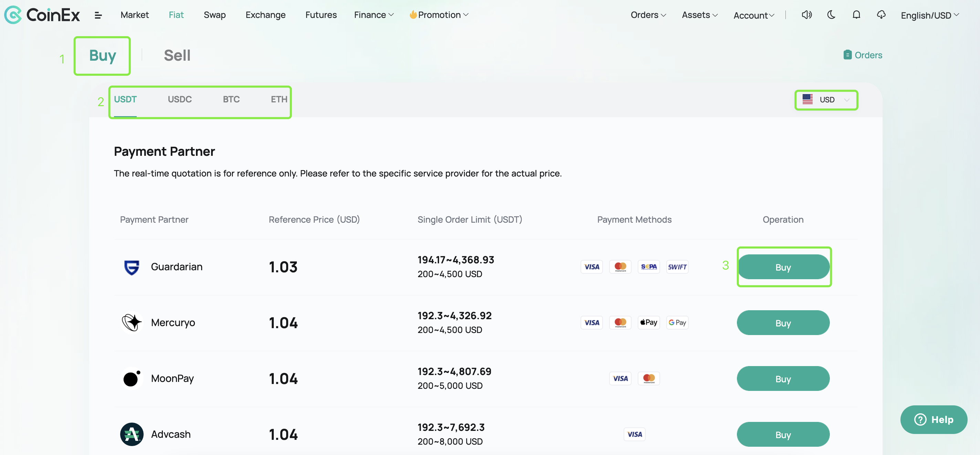Click the Reference Price (USD) column header
Screen dimensions: 980x455
[x=314, y=220]
